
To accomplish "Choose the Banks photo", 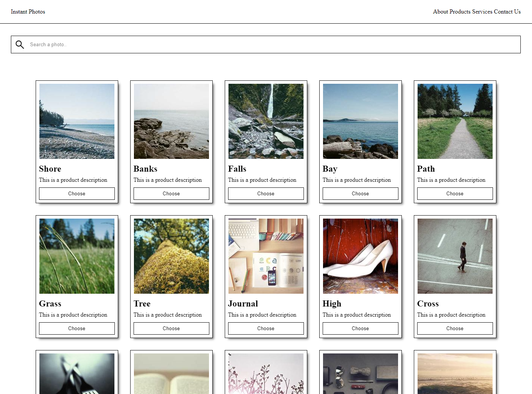I will [171, 193].
